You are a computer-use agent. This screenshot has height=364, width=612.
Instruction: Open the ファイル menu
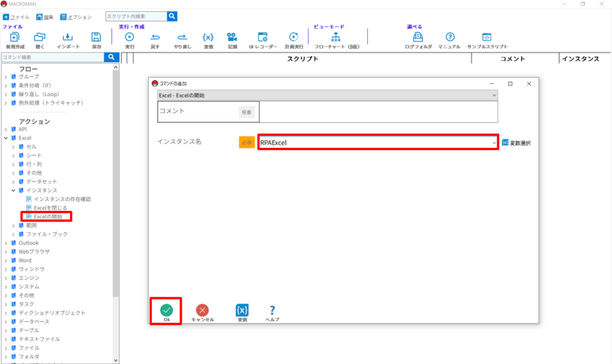17,17
